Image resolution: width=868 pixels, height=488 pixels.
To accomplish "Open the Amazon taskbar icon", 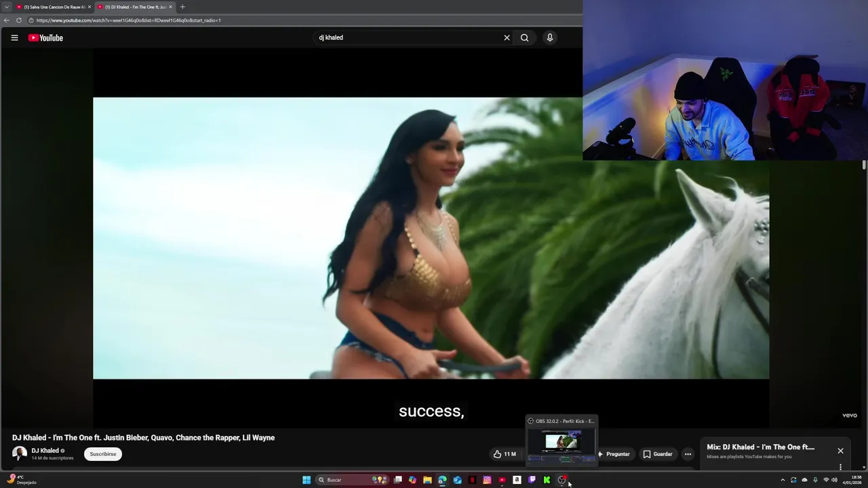I will pos(517,480).
